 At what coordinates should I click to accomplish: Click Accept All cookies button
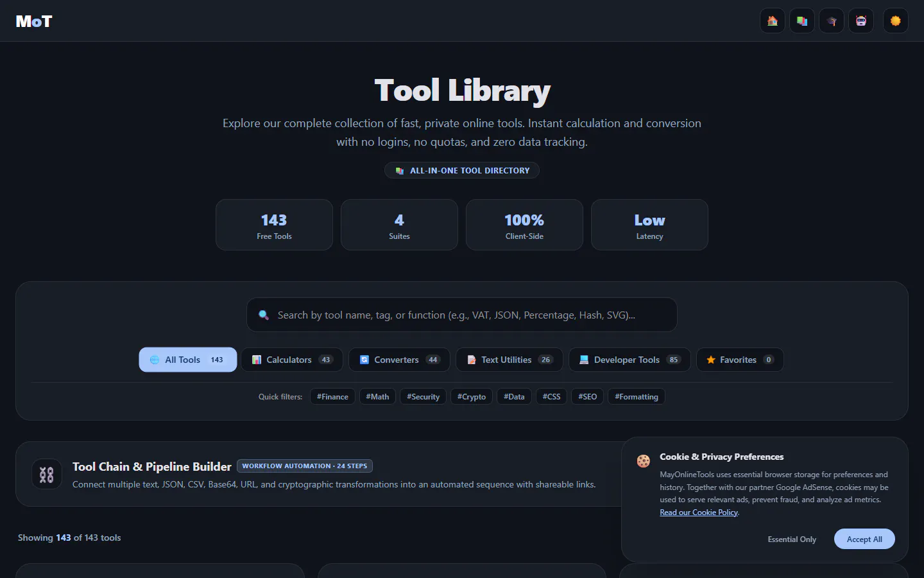(864, 539)
